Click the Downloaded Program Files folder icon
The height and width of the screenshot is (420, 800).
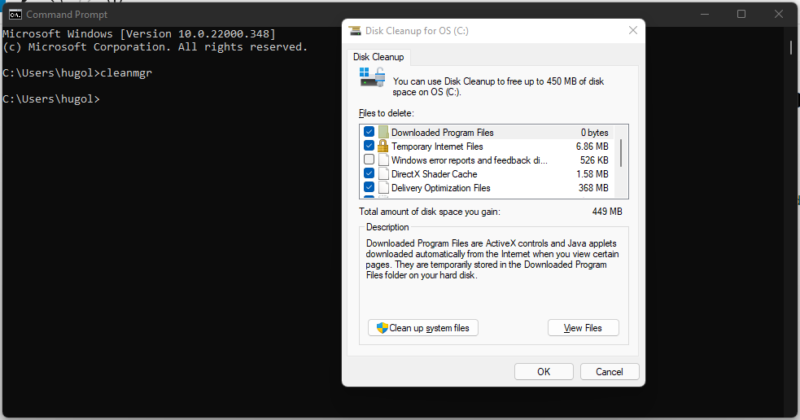tap(383, 132)
